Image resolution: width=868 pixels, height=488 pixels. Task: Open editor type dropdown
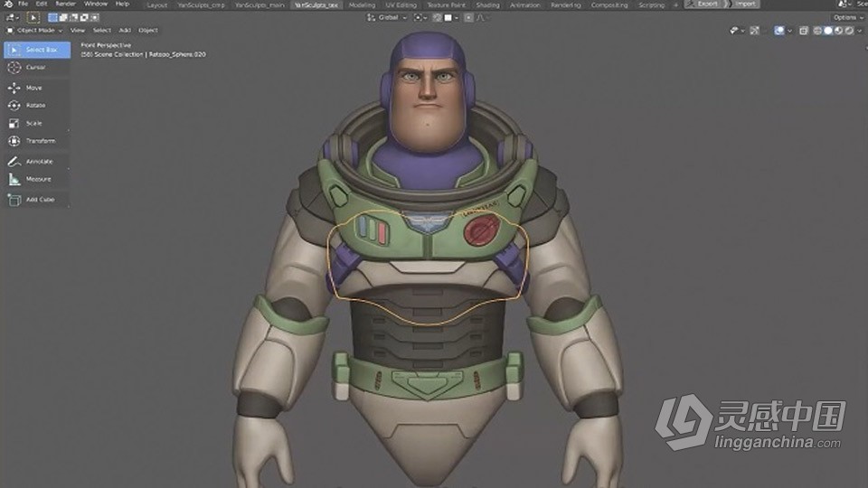tap(12, 18)
